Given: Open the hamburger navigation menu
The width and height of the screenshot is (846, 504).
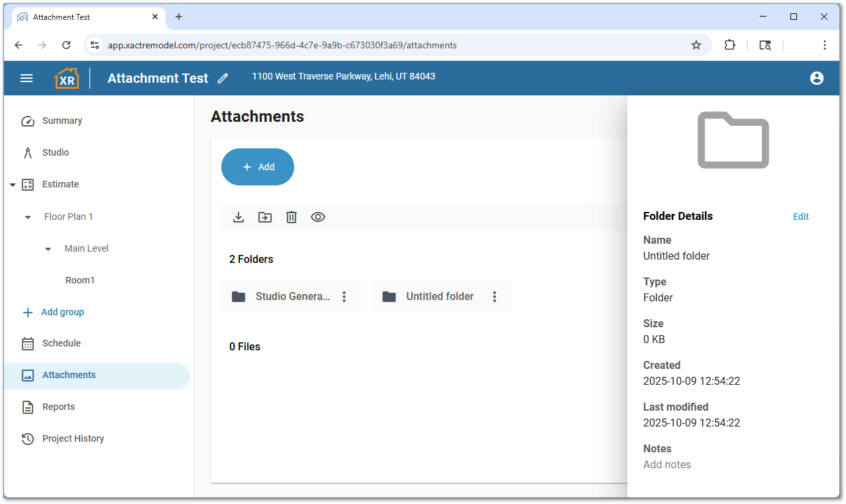Looking at the screenshot, I should (26, 78).
